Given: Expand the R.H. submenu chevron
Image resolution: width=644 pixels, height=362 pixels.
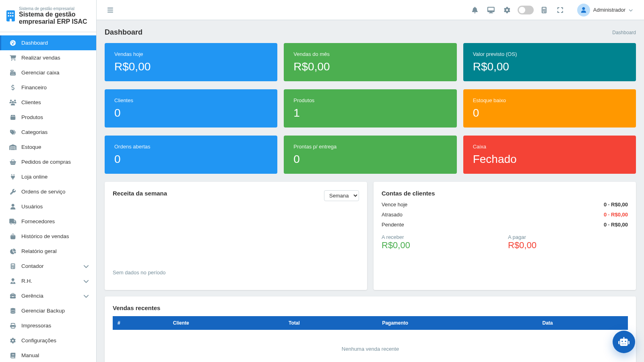Looking at the screenshot, I should [86, 281].
